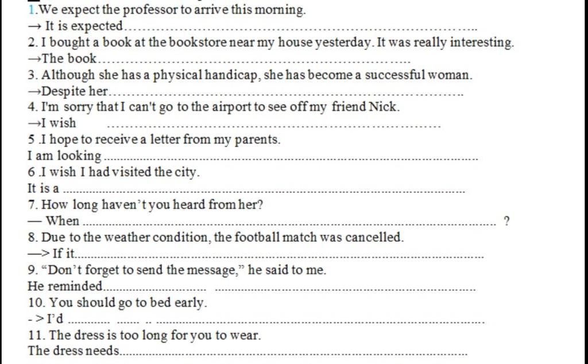Click the sentence about buying a book
The image size is (588, 364).
click(x=270, y=42)
